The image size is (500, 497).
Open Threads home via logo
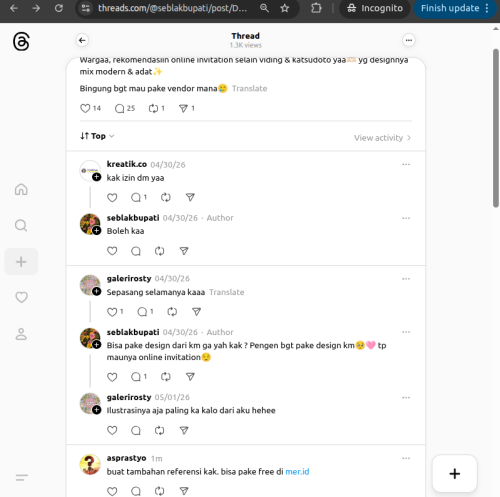tap(21, 41)
